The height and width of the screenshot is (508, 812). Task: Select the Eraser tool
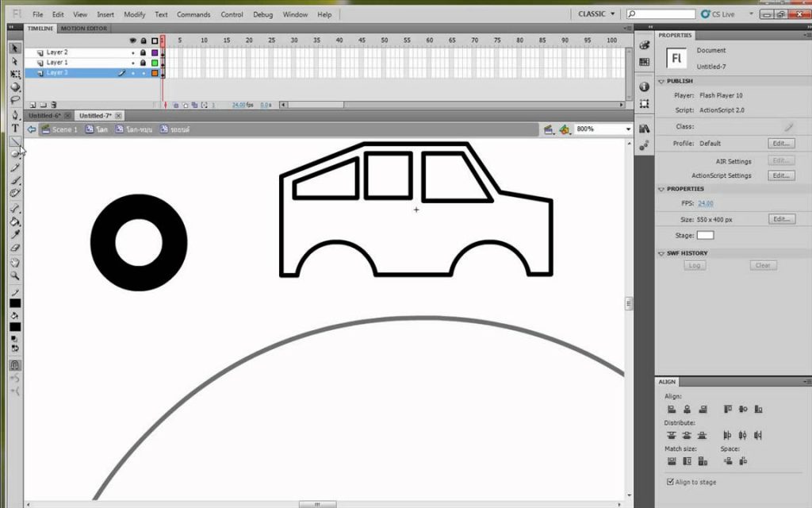point(15,248)
